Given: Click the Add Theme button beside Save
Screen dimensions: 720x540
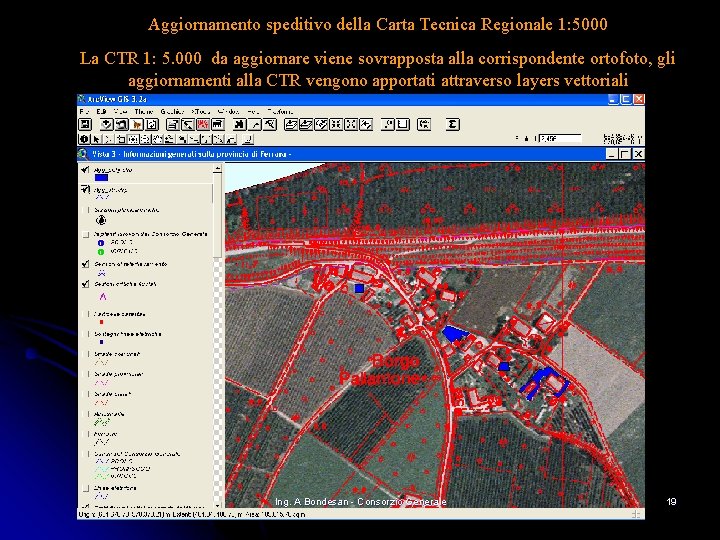Looking at the screenshot, I should (107, 124).
